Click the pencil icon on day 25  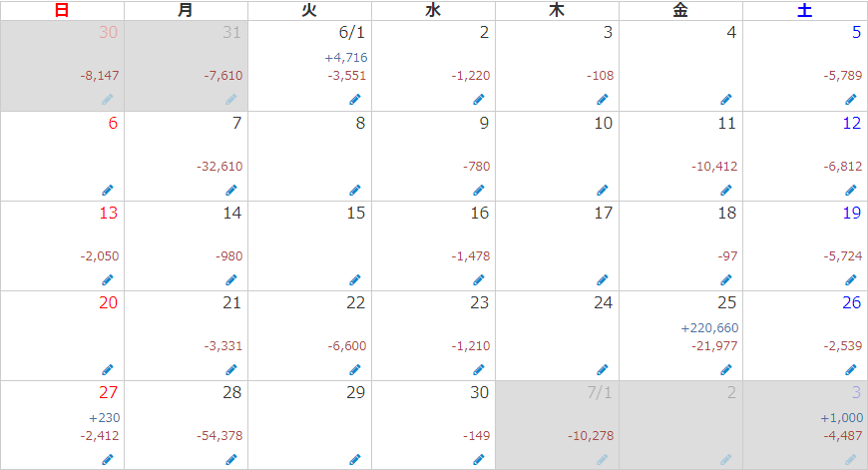(x=726, y=370)
